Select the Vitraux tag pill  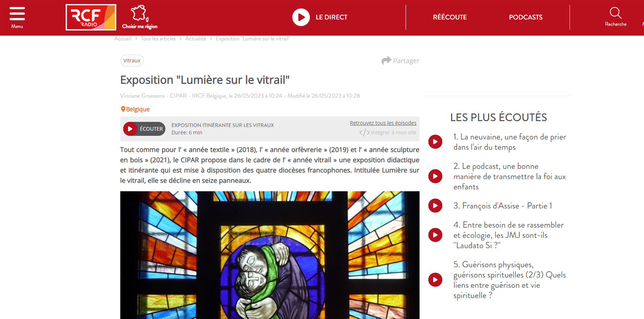pyautogui.click(x=132, y=61)
